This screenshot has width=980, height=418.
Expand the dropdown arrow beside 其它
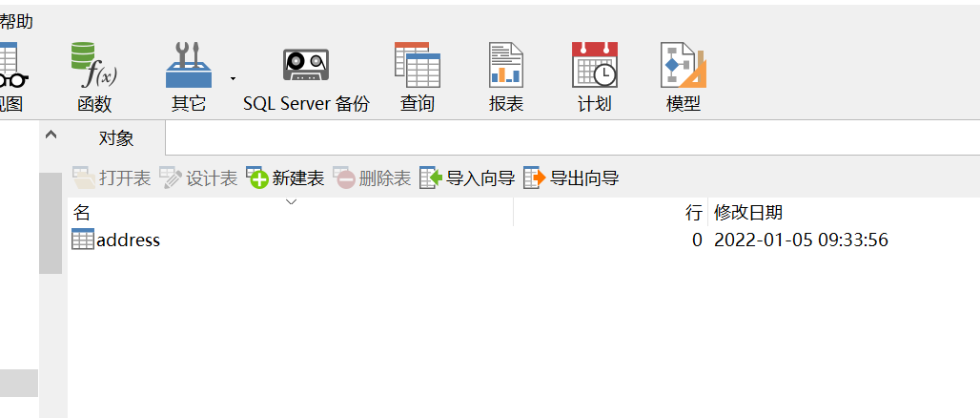coord(233,78)
